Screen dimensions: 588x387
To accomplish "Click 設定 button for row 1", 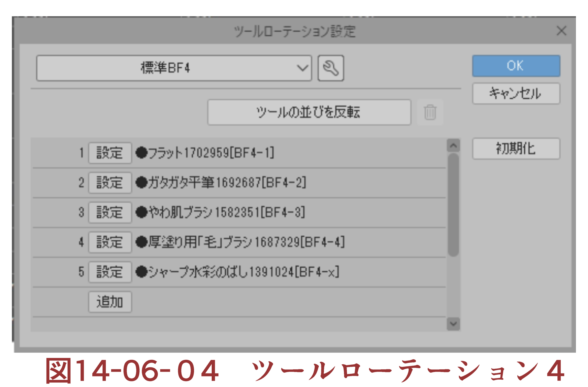I will [110, 153].
